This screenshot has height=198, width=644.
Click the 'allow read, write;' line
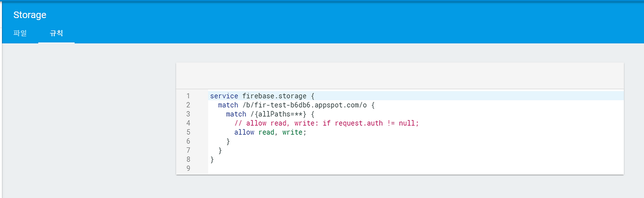(x=270, y=132)
